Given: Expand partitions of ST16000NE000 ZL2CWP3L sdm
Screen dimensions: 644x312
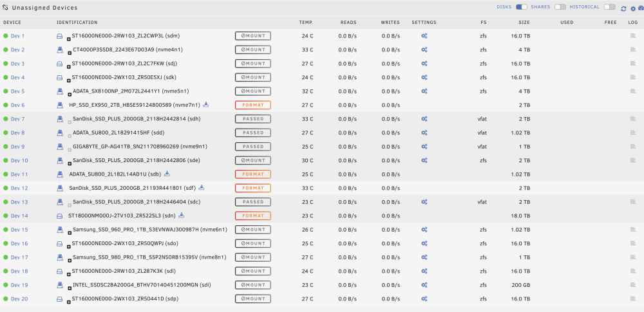Looking at the screenshot, I should [x=69, y=38].
